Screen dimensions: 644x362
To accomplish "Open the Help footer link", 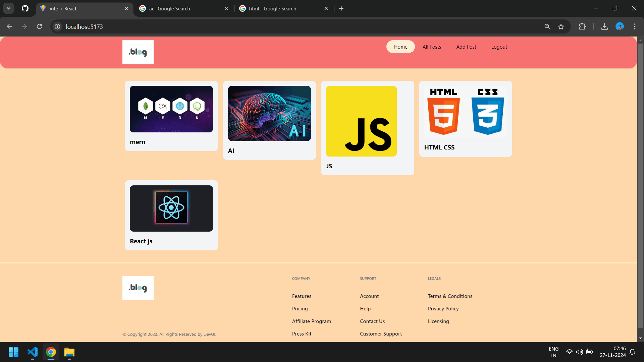I will point(365,309).
